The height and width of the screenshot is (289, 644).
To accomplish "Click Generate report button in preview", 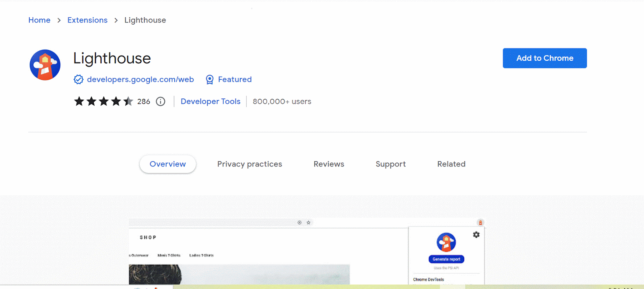I will [446, 259].
